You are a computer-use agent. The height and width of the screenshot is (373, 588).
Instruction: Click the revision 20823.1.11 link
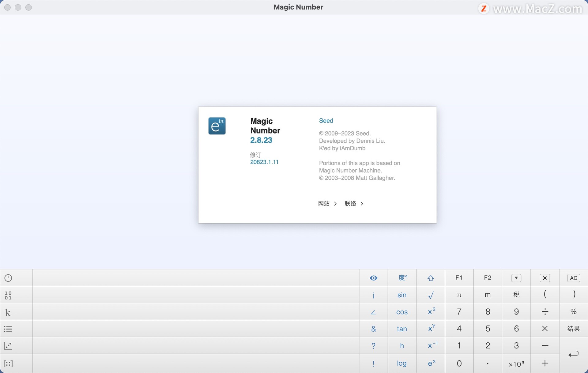pyautogui.click(x=264, y=162)
